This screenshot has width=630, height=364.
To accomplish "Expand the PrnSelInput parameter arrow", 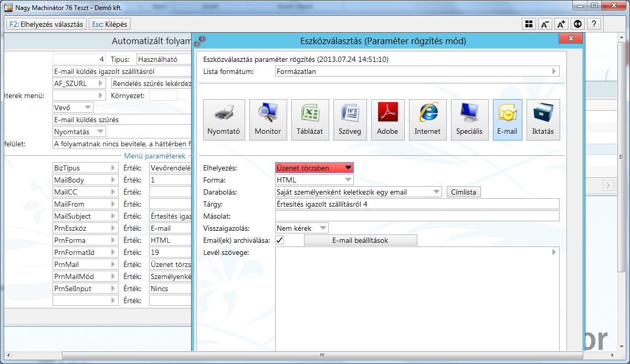I will click(x=113, y=288).
